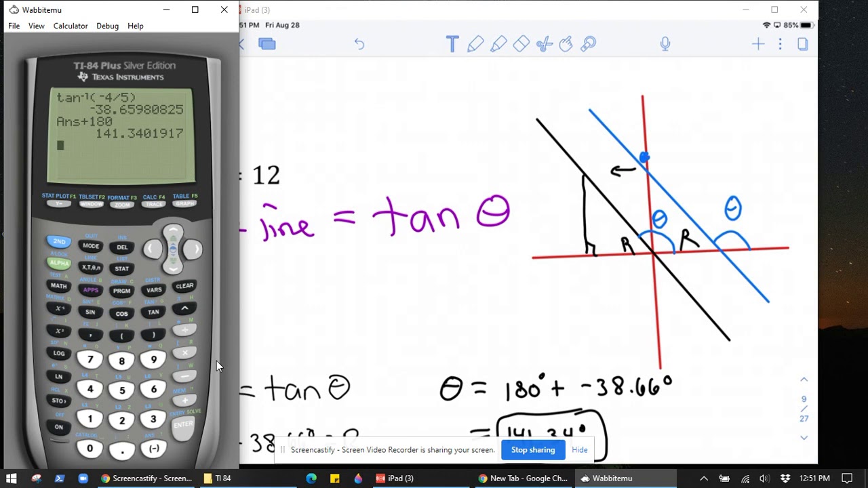868x488 pixels.
Task: Select the Pen tool in the notes toolbar
Action: pos(475,44)
